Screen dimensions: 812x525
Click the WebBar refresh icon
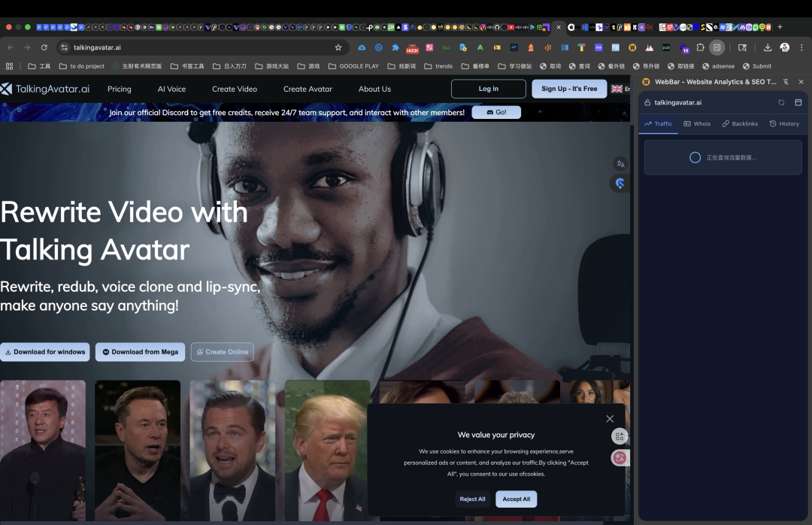pos(781,102)
